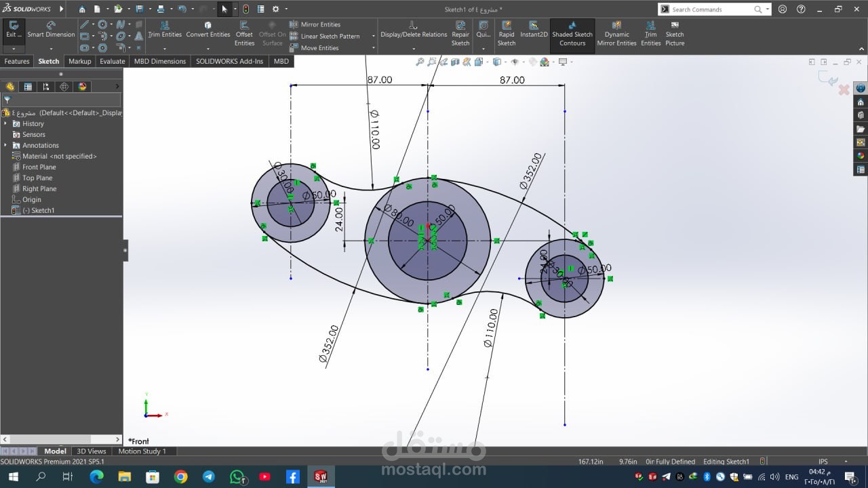This screenshot has height=488, width=868.
Task: Click Convert Entities in ribbon
Action: click(208, 29)
